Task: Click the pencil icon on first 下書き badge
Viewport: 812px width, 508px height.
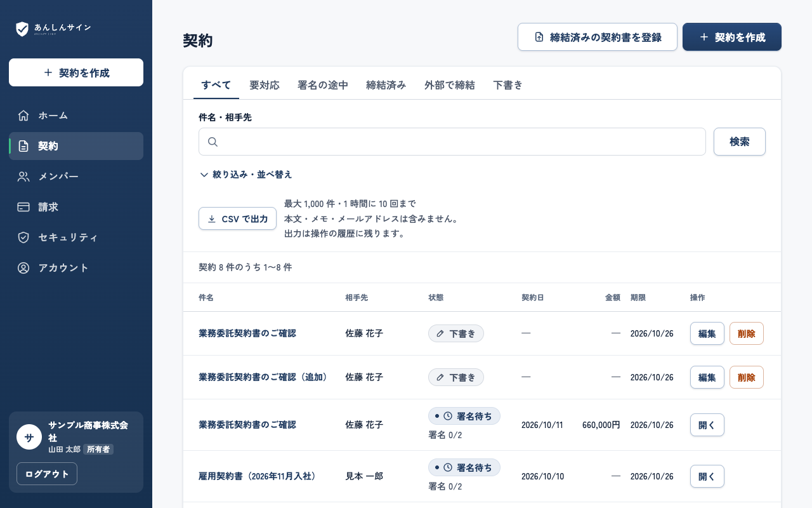Action: pyautogui.click(x=440, y=333)
